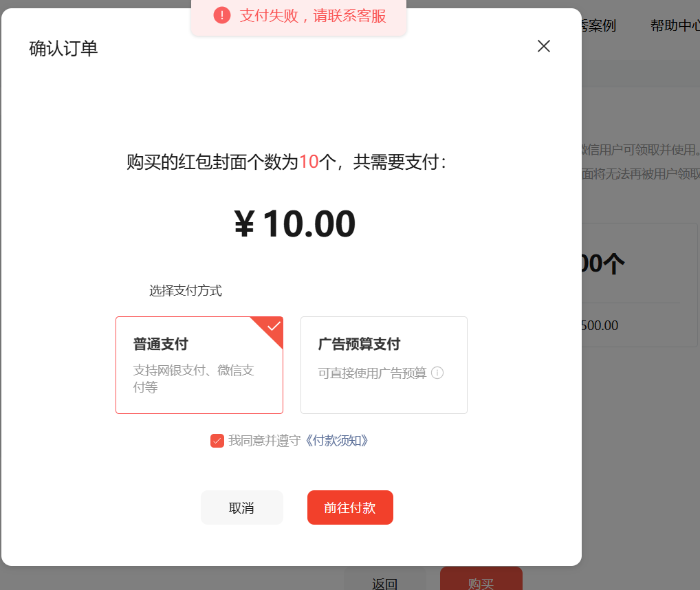Click the 选择支付方式 label
This screenshot has height=590, width=700.
tap(185, 291)
